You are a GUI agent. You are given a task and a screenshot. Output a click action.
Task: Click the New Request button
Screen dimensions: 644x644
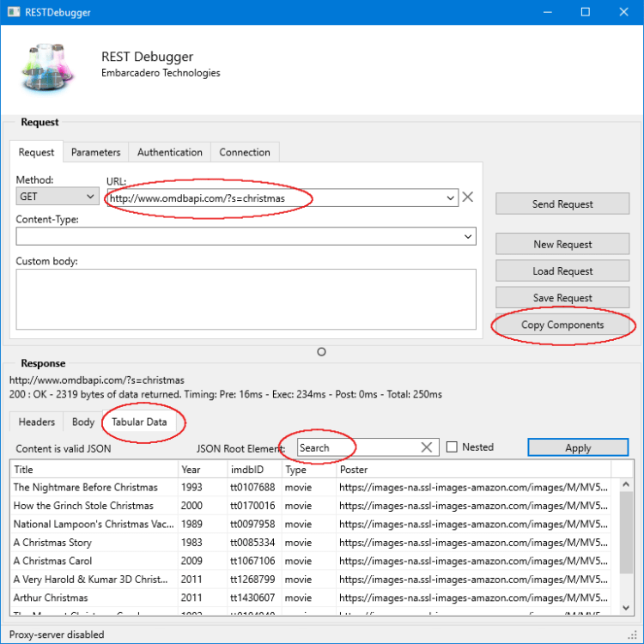pos(562,245)
